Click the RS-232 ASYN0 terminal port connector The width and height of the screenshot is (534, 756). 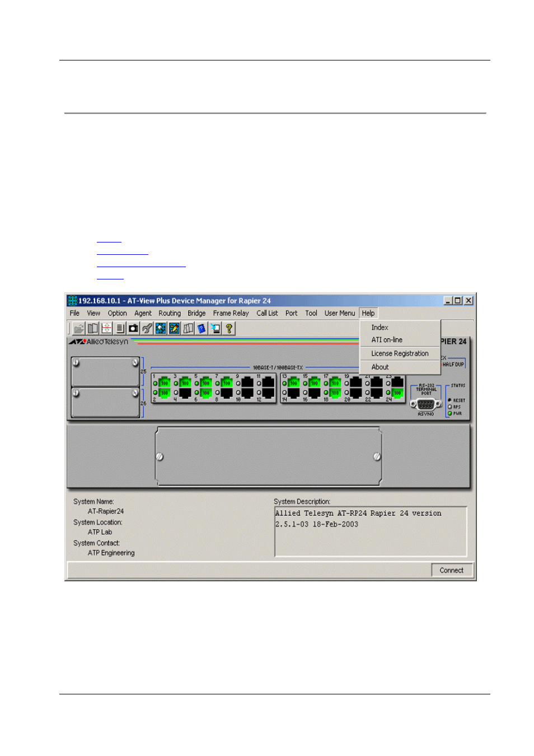click(426, 404)
